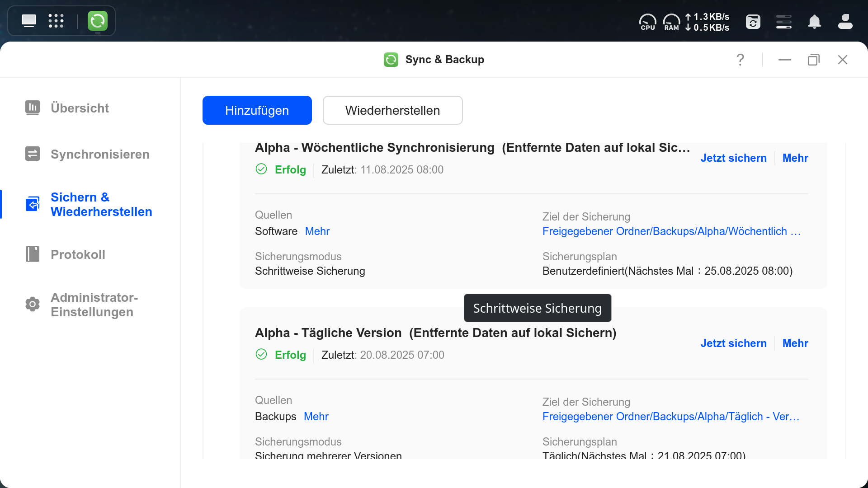Open the dashboard sliders icon in top bar

coord(783,22)
